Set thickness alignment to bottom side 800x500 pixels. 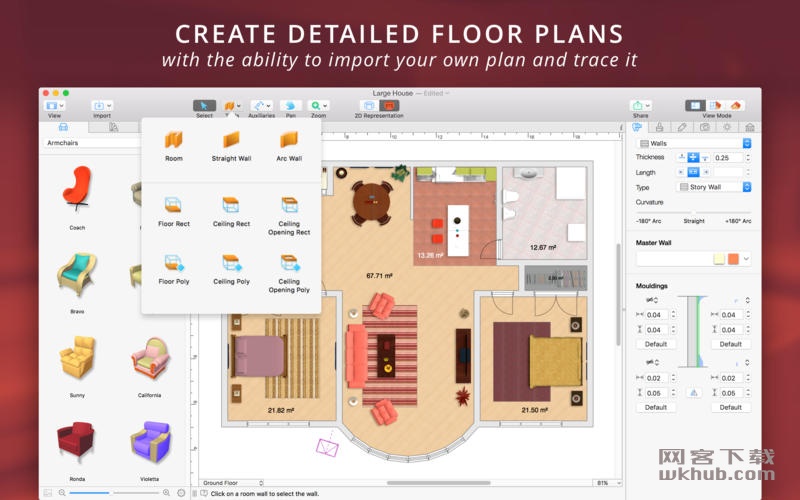point(705,158)
